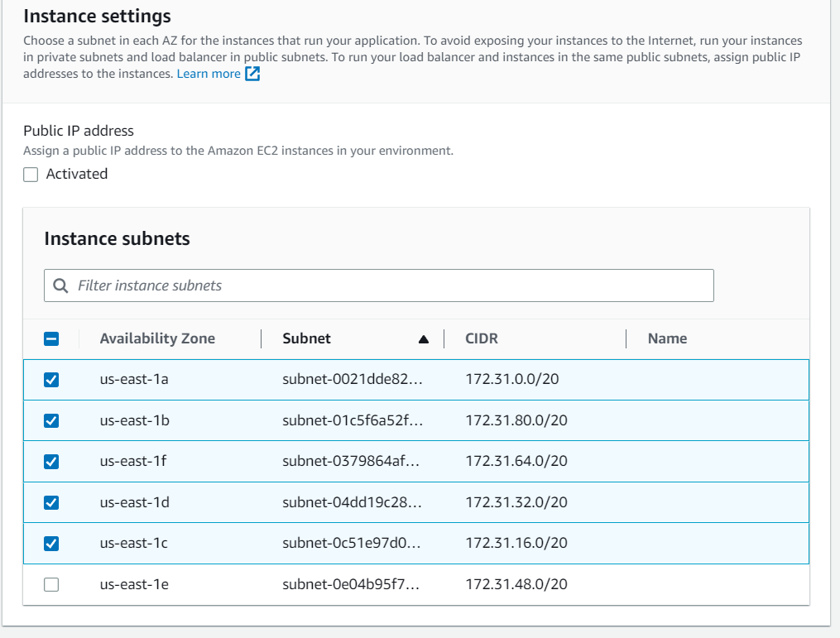Sort table by Availability Zone column
The image size is (840, 638).
click(x=157, y=338)
